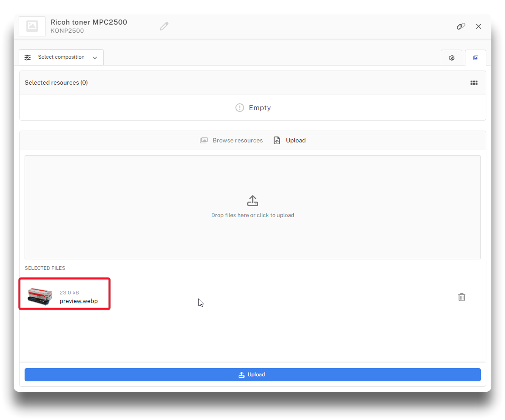Click the exclamation icon next to Empty
505x420 pixels.
coord(240,108)
